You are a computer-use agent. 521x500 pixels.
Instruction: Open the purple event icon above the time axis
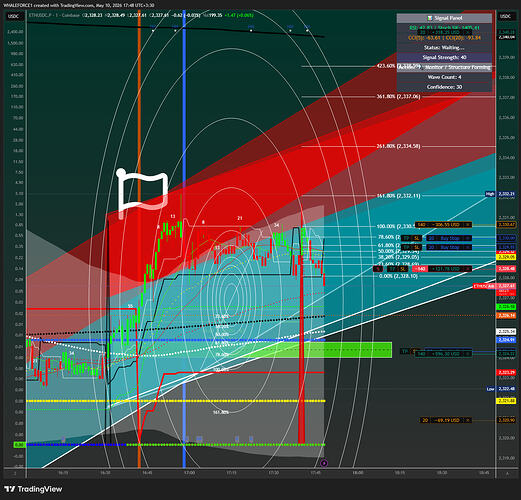pyautogui.click(x=324, y=463)
